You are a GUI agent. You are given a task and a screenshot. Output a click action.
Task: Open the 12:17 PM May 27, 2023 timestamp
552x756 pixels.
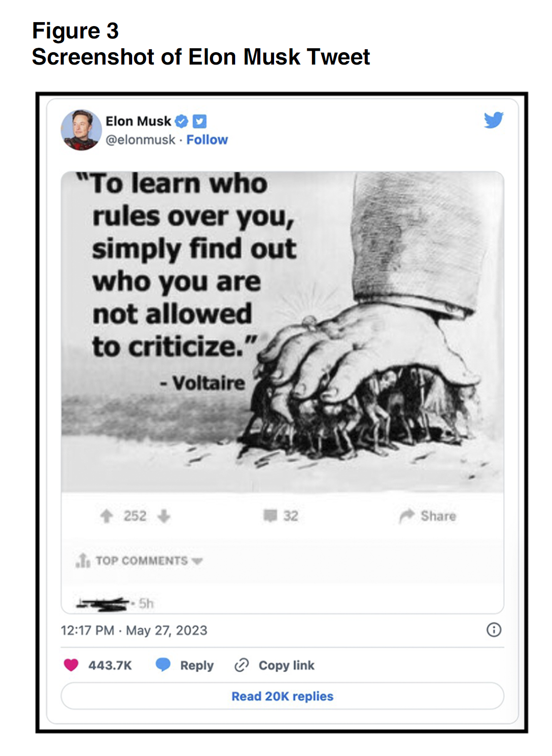(134, 630)
